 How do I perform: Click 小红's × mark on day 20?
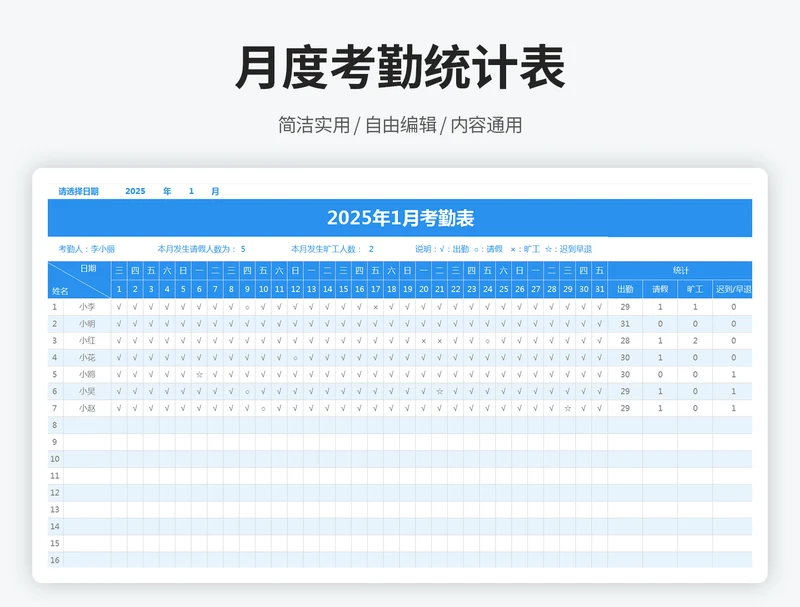click(x=423, y=341)
